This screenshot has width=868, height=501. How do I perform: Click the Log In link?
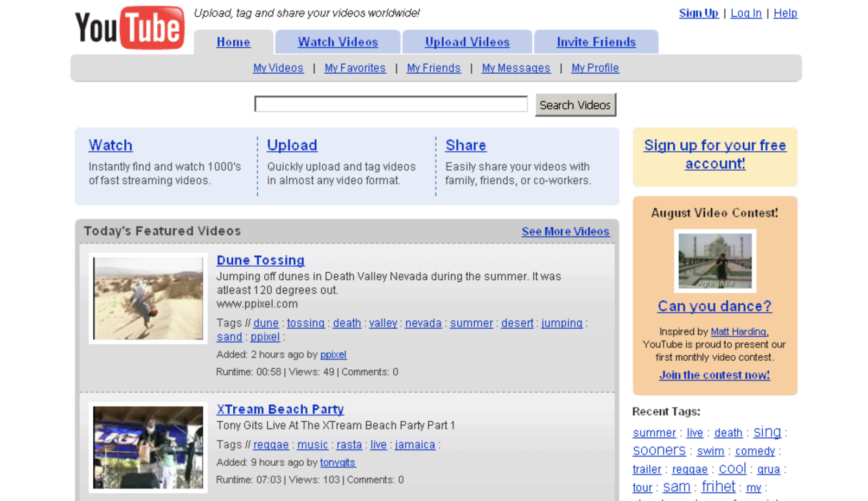[x=746, y=13]
